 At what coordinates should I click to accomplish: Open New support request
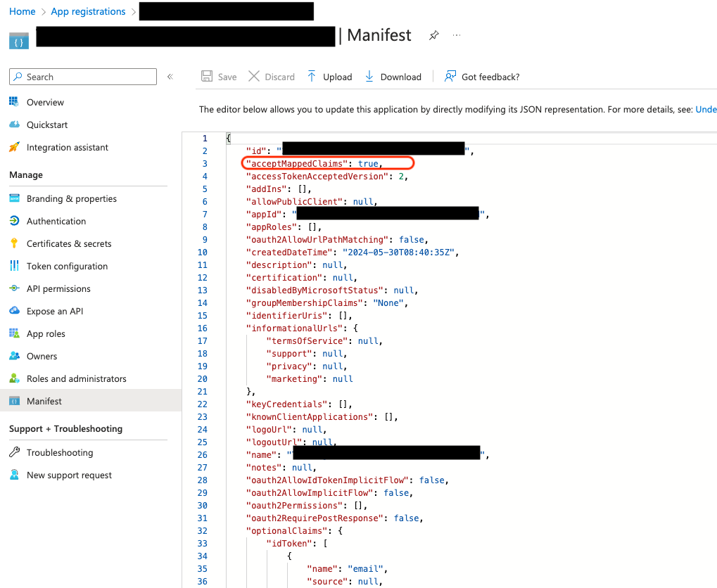[69, 475]
